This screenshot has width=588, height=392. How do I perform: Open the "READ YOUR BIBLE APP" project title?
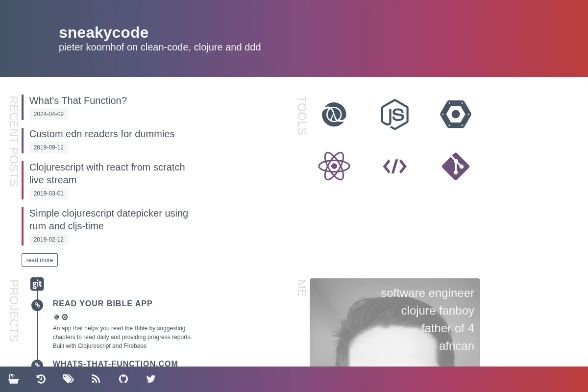point(103,304)
